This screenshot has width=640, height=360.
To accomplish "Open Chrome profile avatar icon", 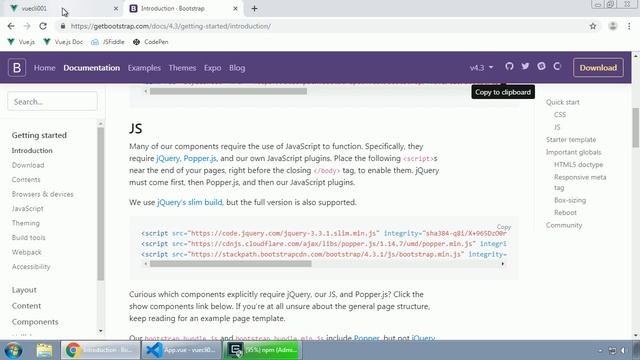I will 613,26.
